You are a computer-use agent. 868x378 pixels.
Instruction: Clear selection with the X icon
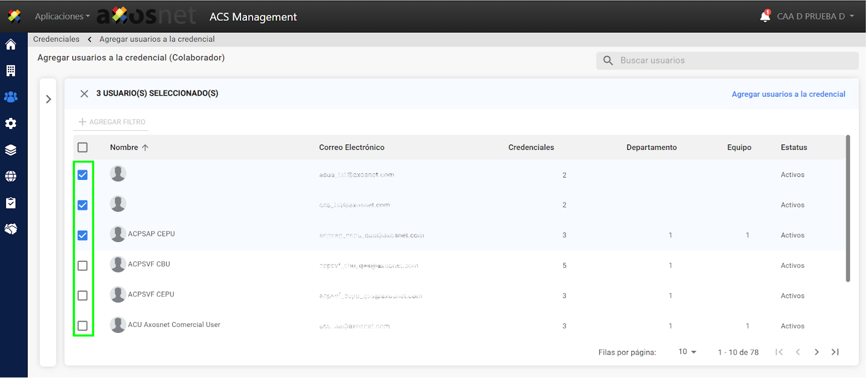tap(84, 93)
